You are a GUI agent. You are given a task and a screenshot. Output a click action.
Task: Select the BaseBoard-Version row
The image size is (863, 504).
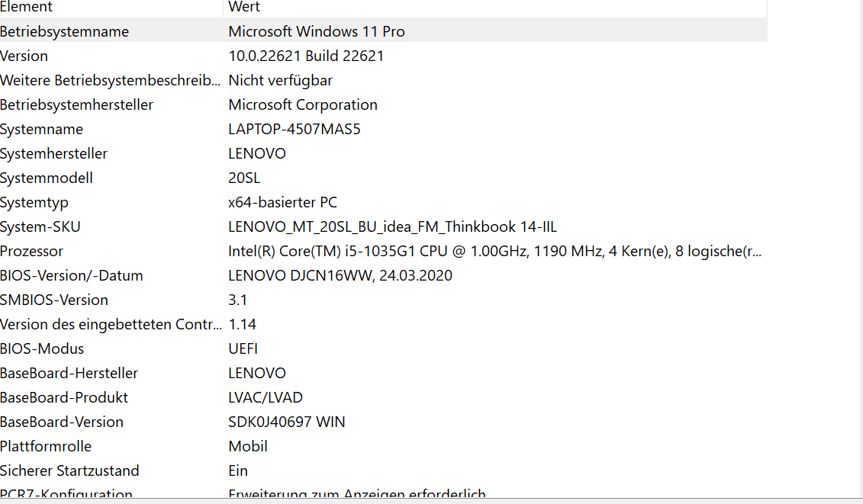coord(384,422)
